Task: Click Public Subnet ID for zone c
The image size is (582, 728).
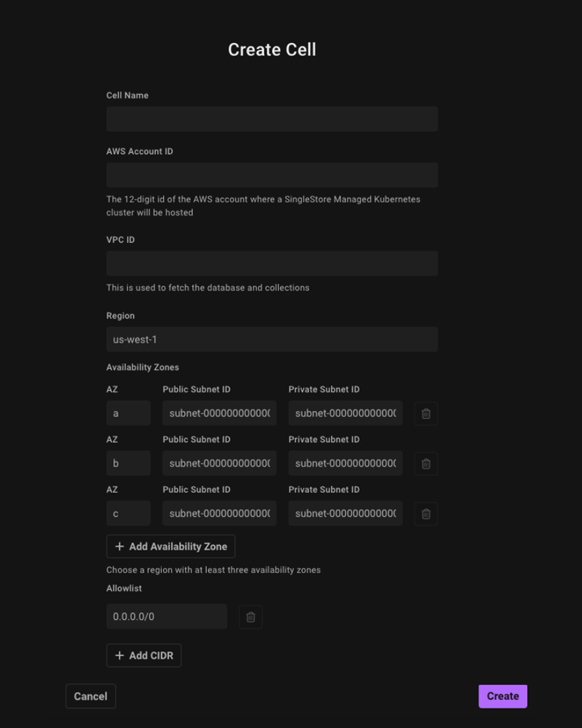Action: tap(219, 514)
